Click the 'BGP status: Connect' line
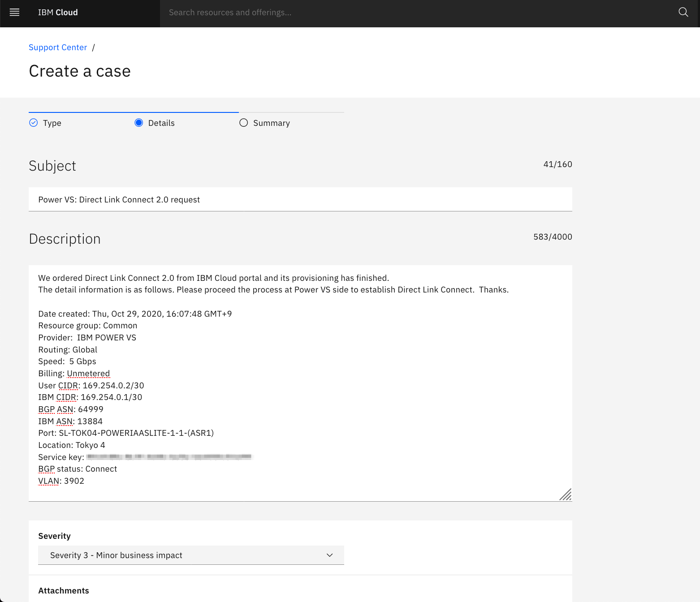700x602 pixels. 78,469
